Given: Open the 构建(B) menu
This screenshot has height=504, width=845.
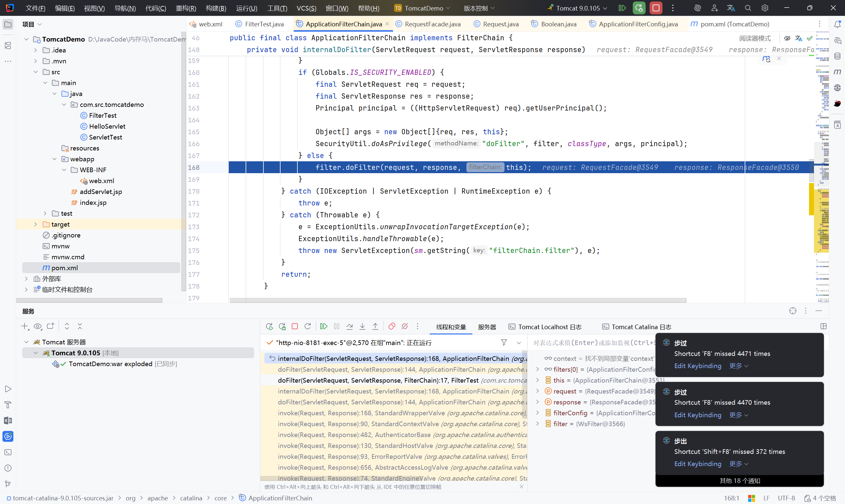Looking at the screenshot, I should click(216, 8).
